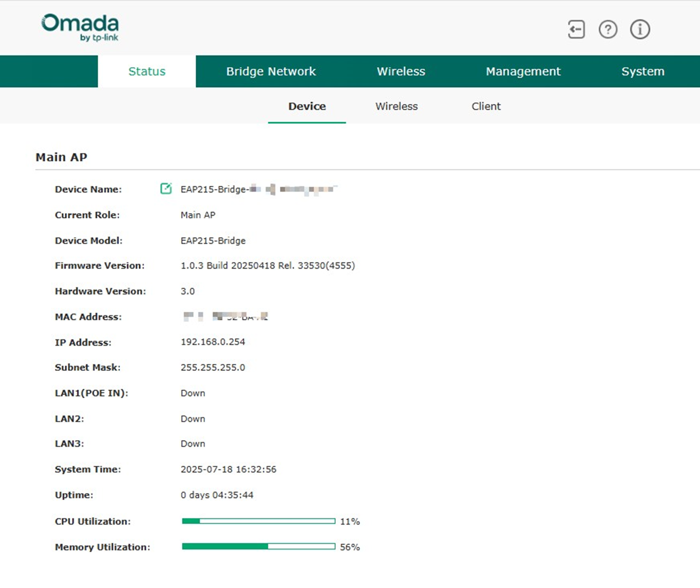
Task: Click the Current Role value Main AP
Action: coord(198,215)
